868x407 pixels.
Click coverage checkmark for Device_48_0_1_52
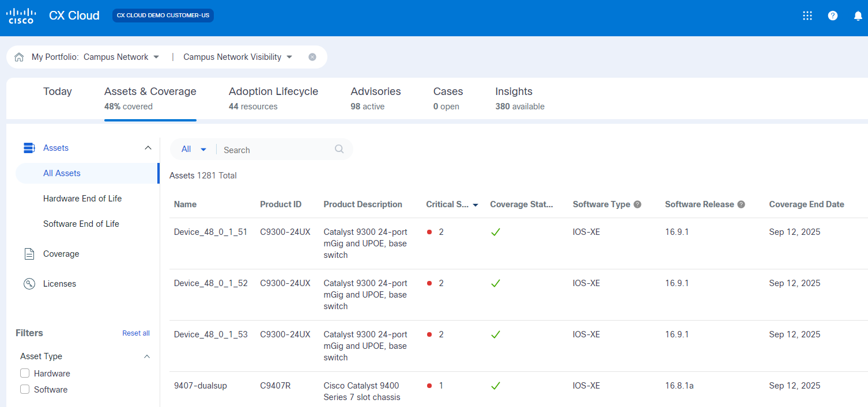pyautogui.click(x=496, y=283)
